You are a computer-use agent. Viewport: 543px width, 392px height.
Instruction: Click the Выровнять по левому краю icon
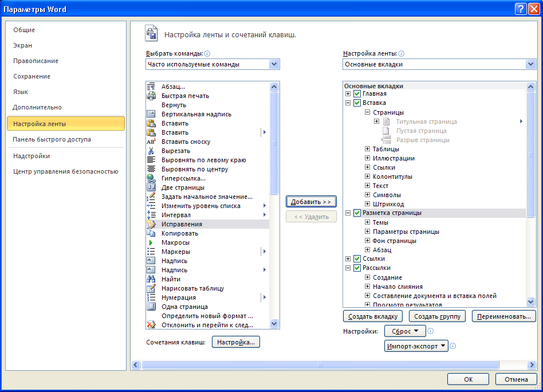[151, 160]
